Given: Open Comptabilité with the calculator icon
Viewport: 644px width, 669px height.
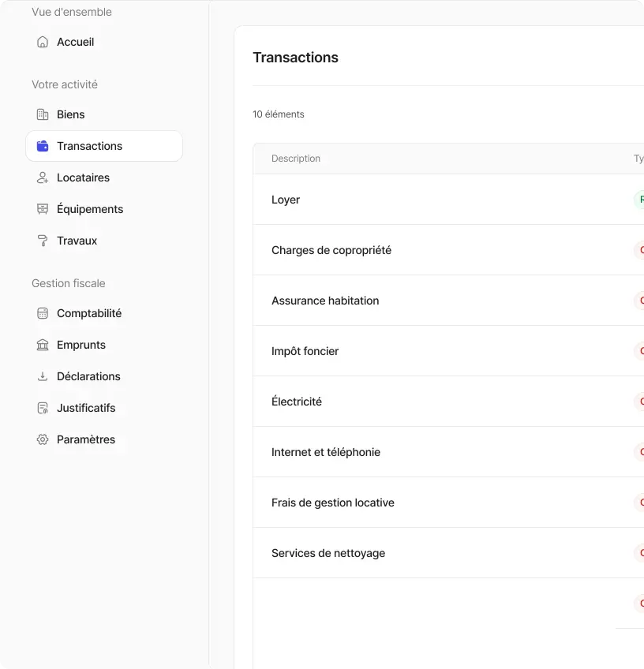Looking at the screenshot, I should pos(42,313).
